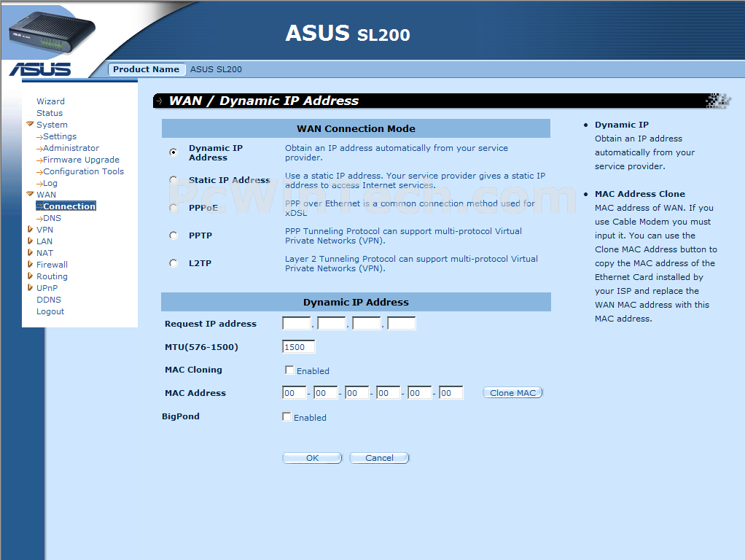Collapse the System menu arrow

(x=30, y=125)
